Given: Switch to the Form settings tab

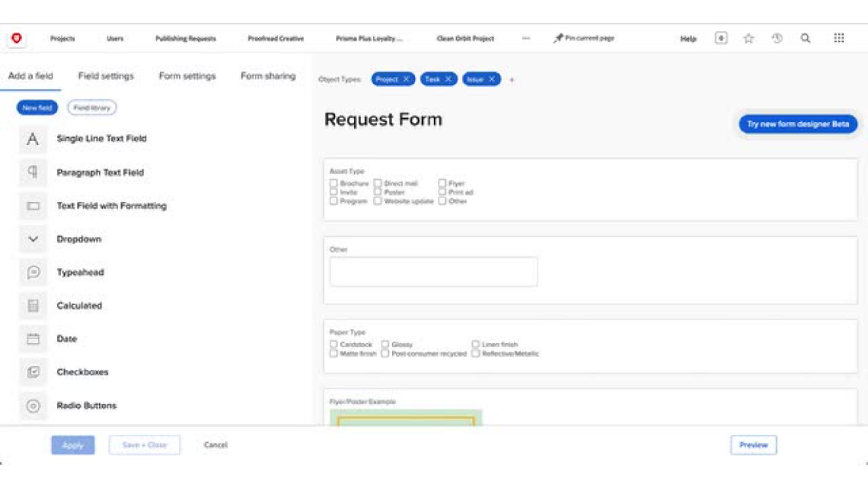Looking at the screenshot, I should click(187, 76).
